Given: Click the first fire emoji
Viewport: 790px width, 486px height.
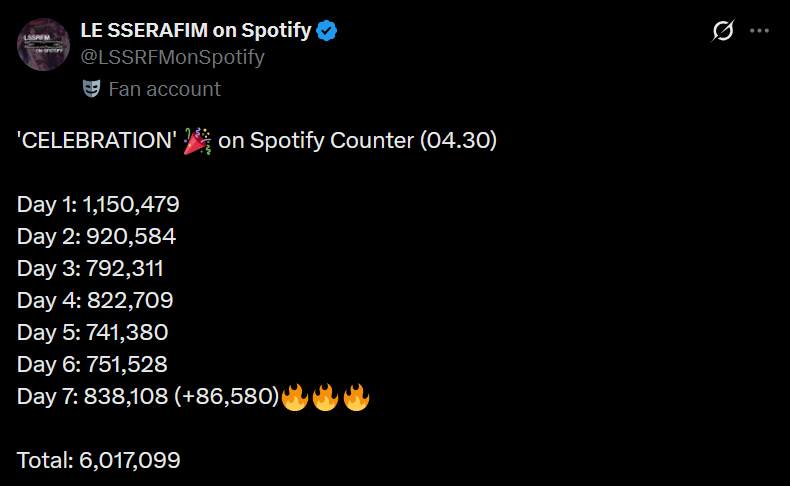Looking at the screenshot, I should coord(295,397).
